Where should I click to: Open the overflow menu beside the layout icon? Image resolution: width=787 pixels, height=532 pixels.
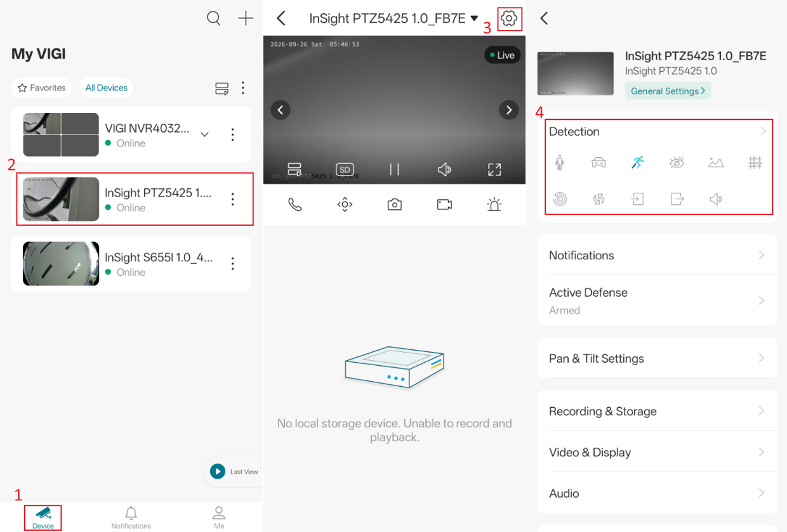pos(243,88)
